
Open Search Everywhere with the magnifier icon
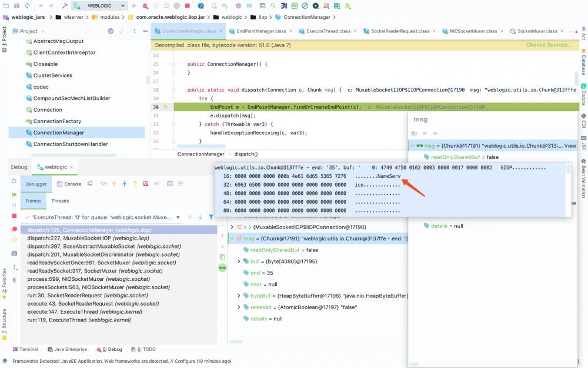[273, 5]
